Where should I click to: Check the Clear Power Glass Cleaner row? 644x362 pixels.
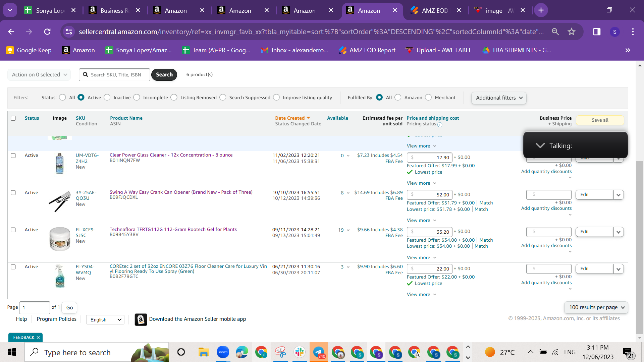pyautogui.click(x=13, y=156)
